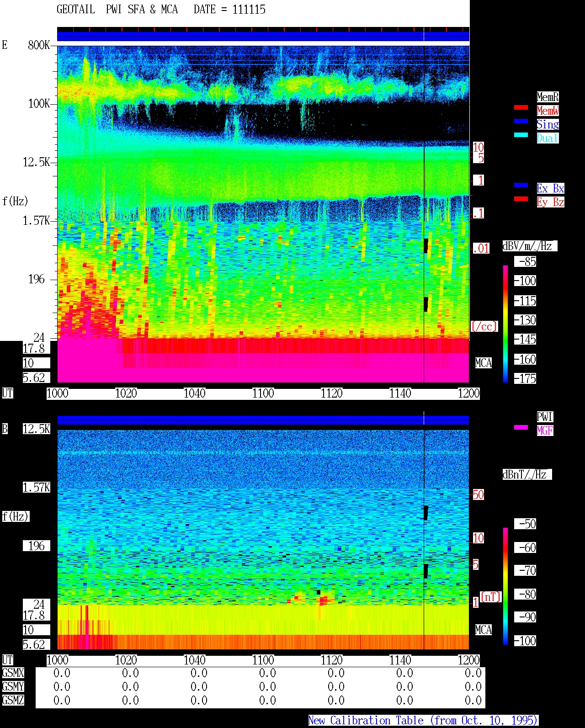
Task: Click the Sing legend label
Action: point(548,124)
